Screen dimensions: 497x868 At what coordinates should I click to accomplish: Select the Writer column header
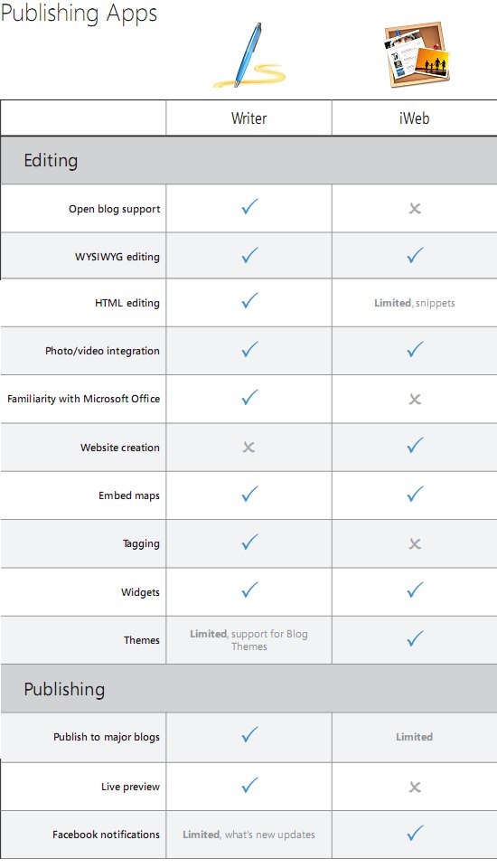[249, 118]
